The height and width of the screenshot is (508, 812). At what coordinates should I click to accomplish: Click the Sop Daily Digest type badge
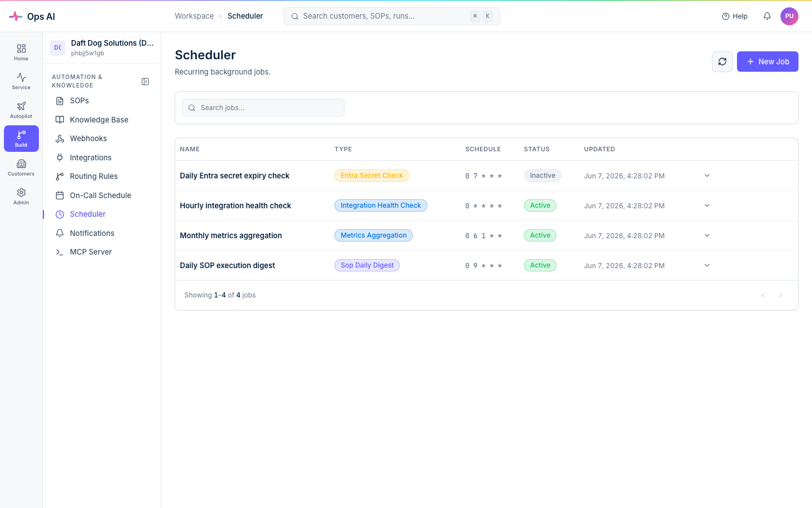[x=367, y=265]
